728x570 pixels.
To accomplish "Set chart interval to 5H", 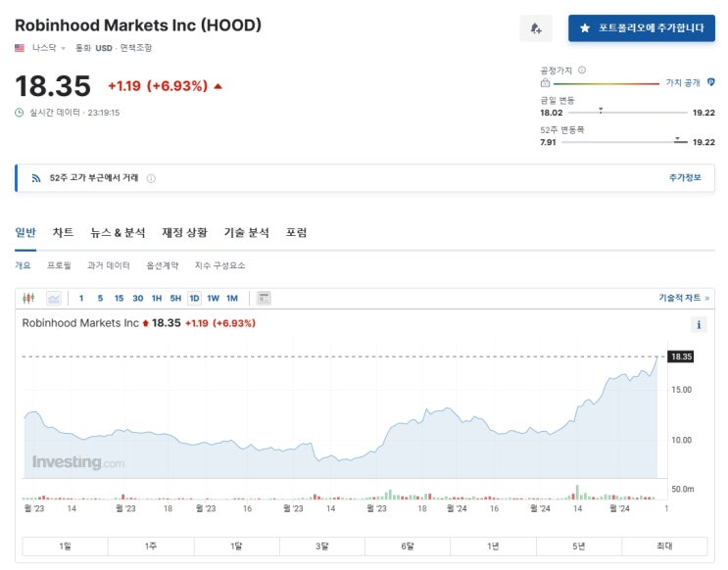I will click(x=175, y=298).
